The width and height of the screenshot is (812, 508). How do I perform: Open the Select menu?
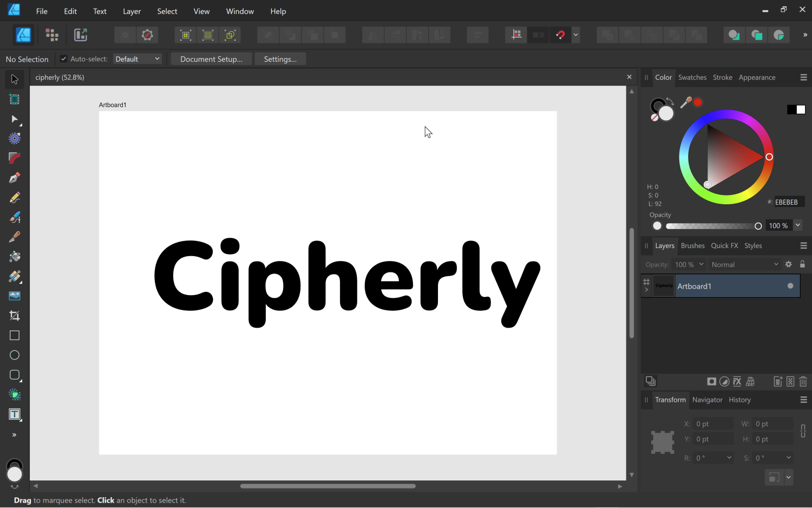tap(167, 11)
